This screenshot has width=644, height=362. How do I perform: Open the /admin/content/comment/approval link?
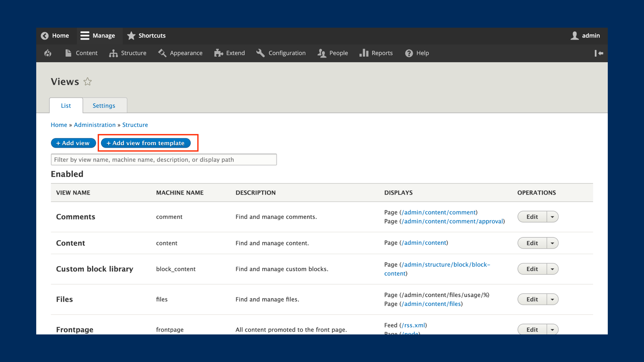[x=452, y=221]
